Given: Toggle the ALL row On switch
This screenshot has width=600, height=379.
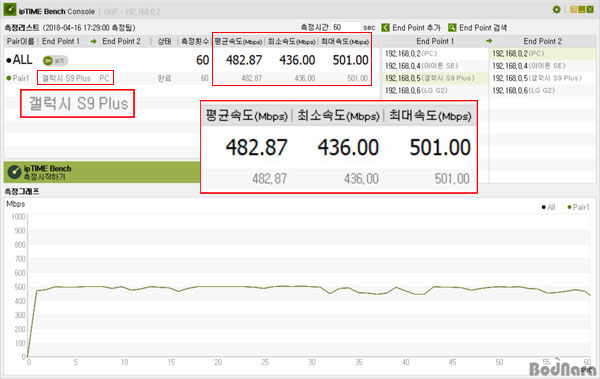Looking at the screenshot, I should pyautogui.click(x=55, y=60).
